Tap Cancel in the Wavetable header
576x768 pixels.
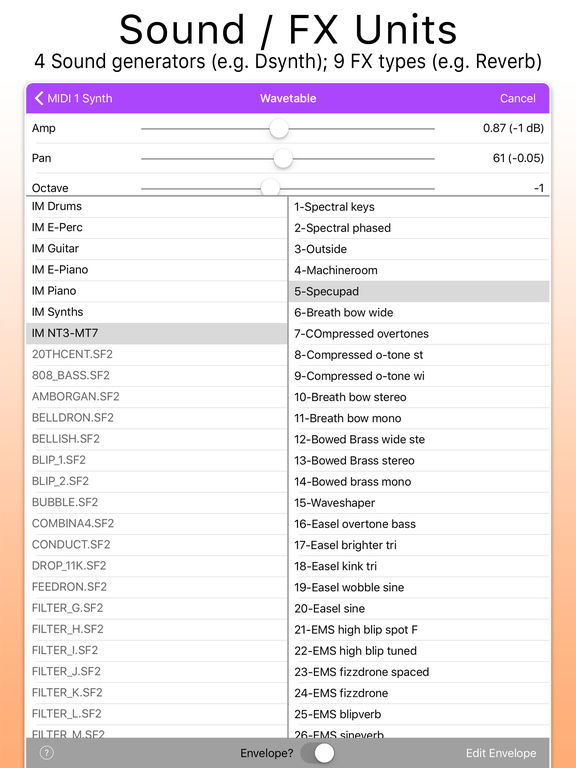(x=517, y=98)
